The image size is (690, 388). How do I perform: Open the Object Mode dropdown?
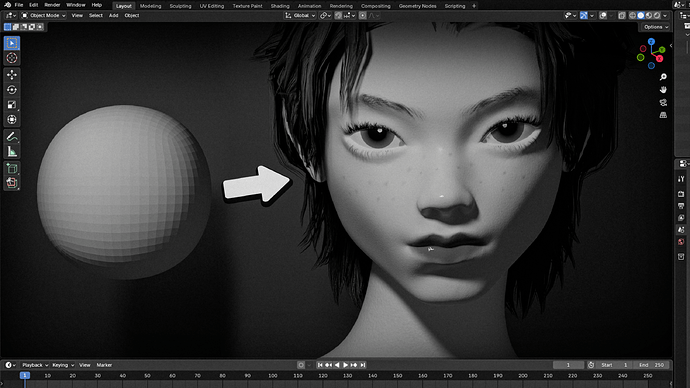coord(44,15)
